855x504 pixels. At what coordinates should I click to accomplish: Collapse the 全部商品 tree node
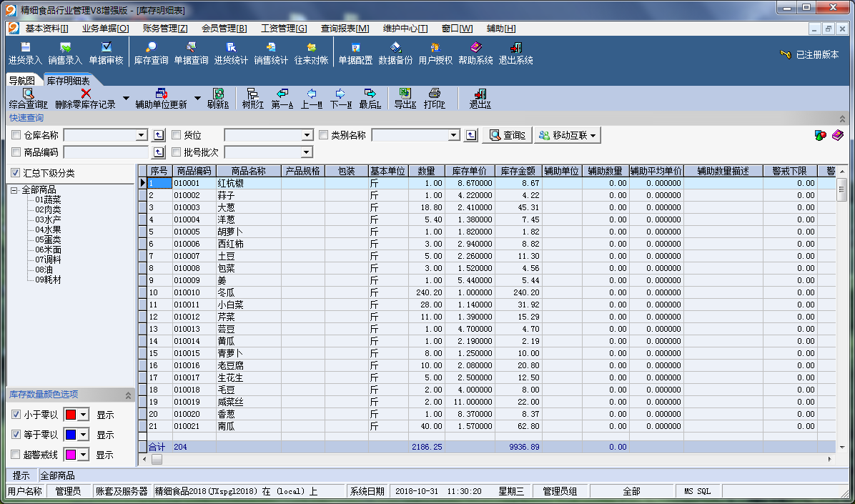click(14, 190)
